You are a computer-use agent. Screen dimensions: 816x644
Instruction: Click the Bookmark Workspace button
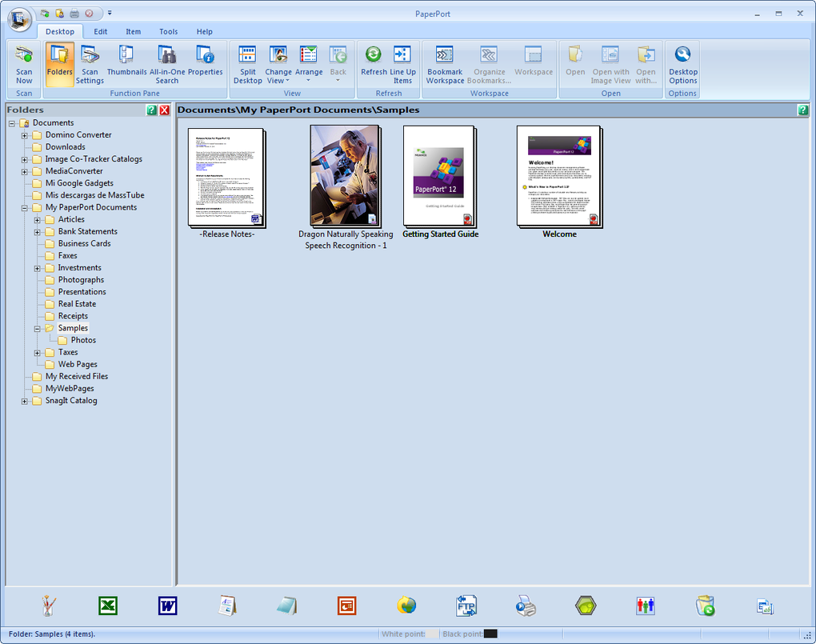[445, 65]
